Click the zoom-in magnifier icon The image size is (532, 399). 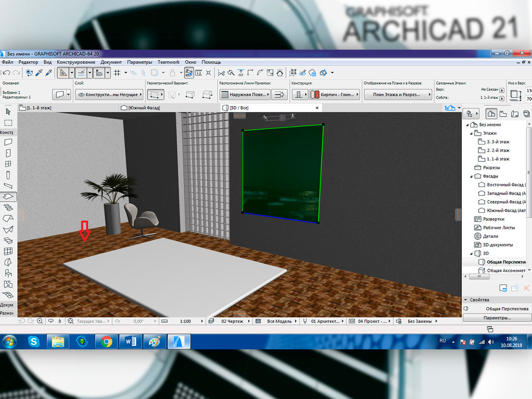pyautogui.click(x=40, y=321)
